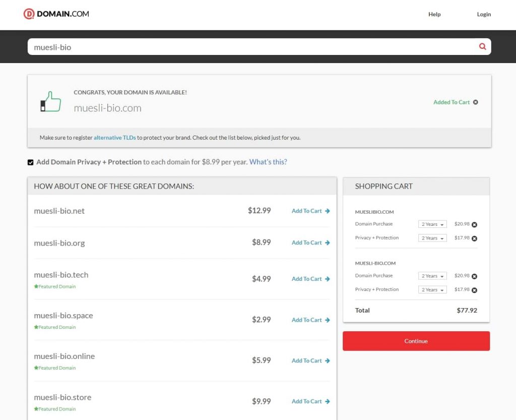The image size is (516, 420).
Task: Click the green thumbs-up availability icon
Action: 51,102
